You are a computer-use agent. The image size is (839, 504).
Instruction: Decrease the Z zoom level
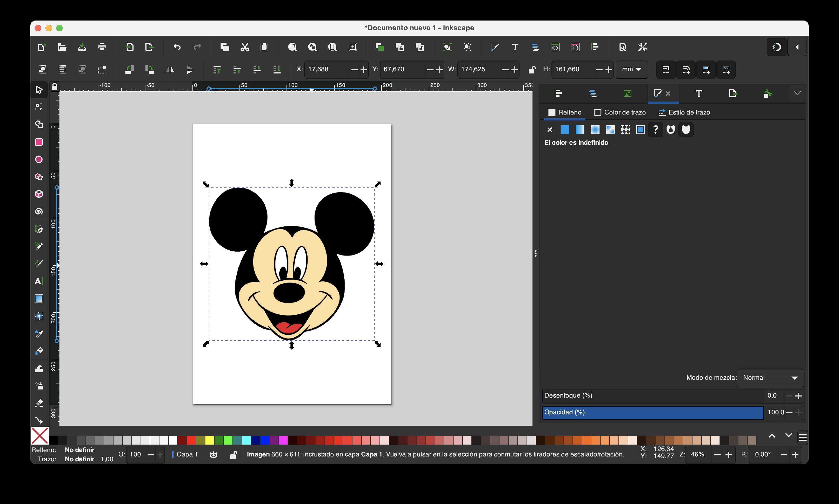click(717, 455)
